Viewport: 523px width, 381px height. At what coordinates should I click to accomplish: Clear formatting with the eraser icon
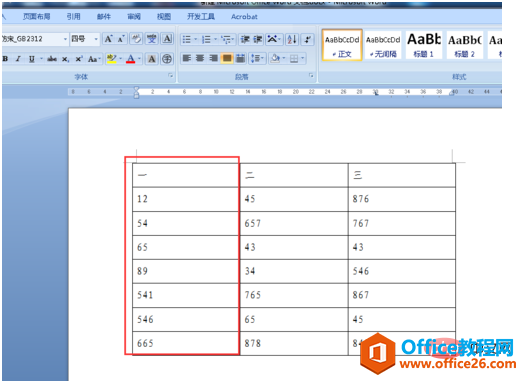(136, 39)
